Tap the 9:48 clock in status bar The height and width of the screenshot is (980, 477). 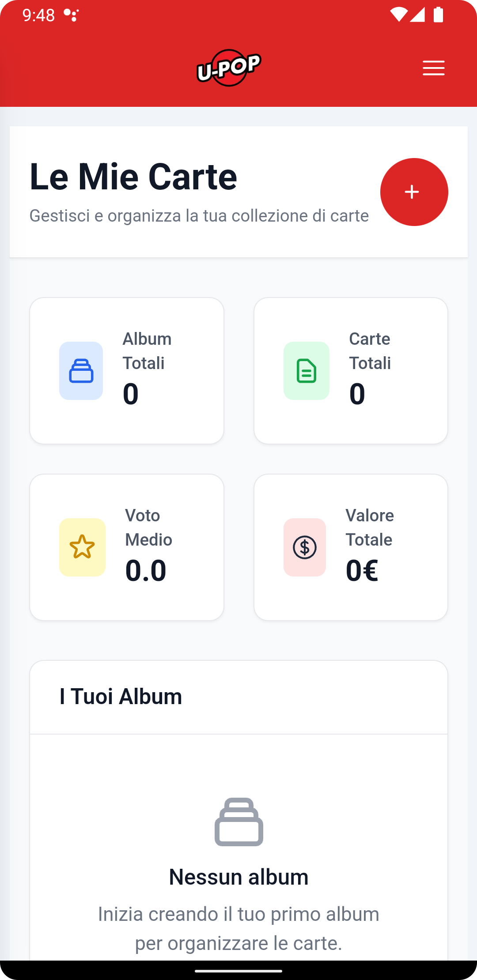point(38,15)
